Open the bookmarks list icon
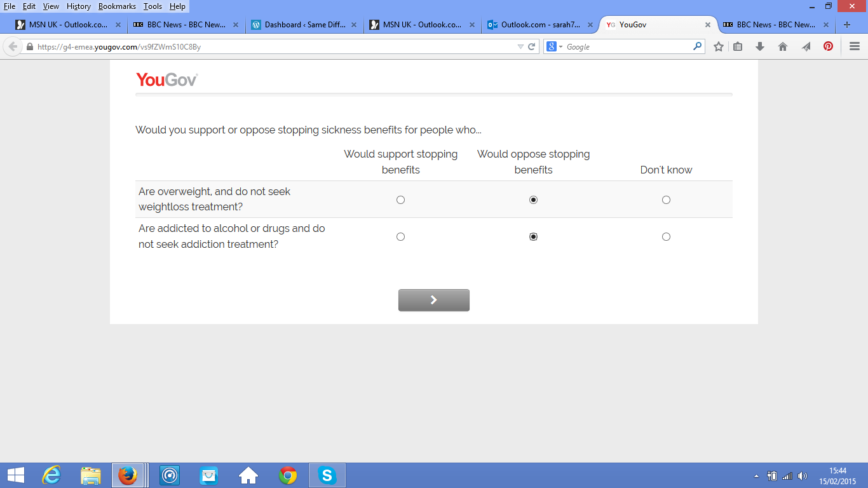 pos(738,46)
